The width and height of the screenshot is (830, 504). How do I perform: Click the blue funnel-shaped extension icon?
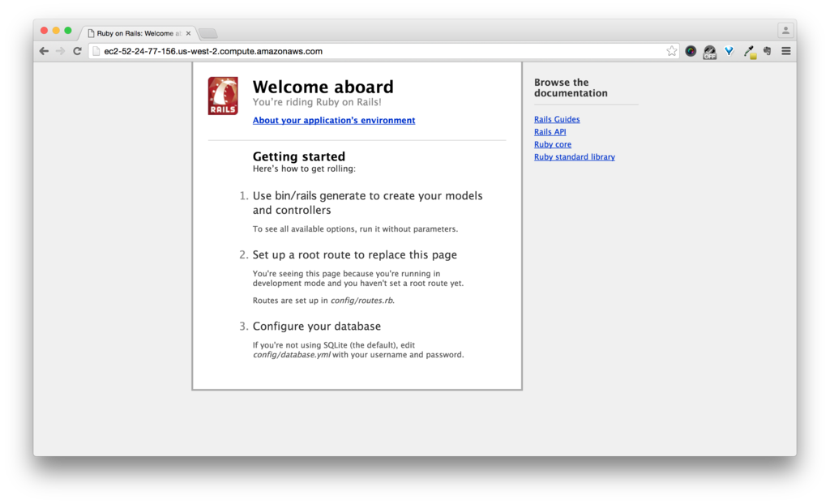tap(729, 50)
